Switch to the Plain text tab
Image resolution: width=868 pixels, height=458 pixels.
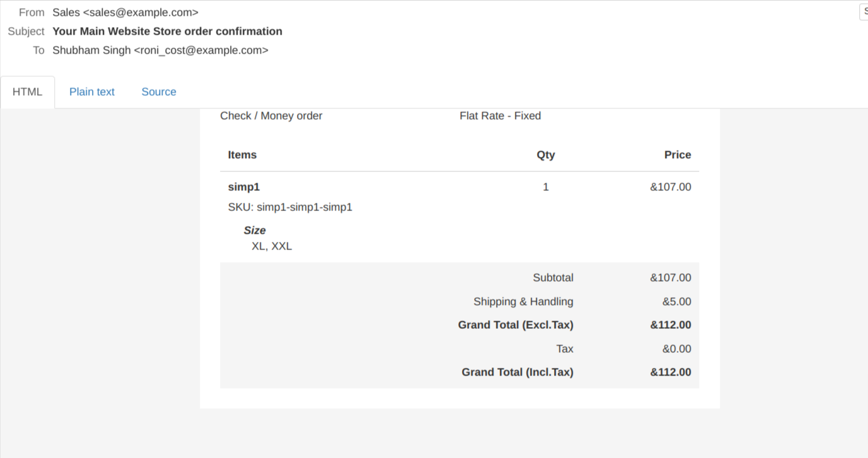coord(92,91)
